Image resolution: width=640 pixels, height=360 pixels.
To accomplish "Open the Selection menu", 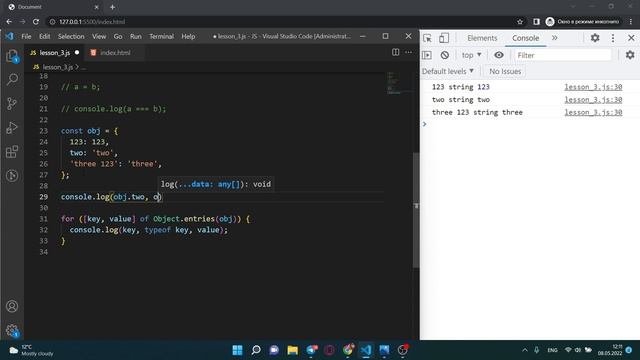I will pyautogui.click(x=71, y=36).
